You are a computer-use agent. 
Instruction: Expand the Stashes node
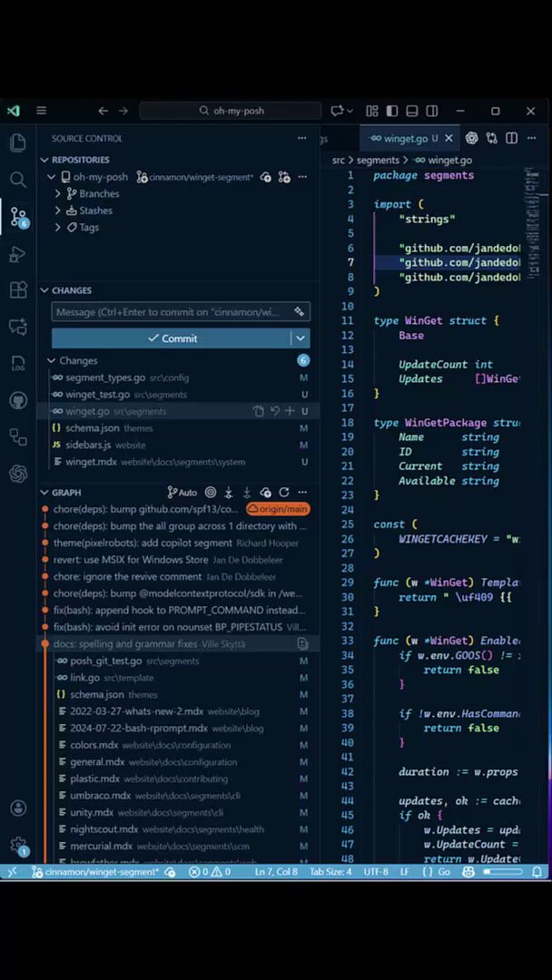pyautogui.click(x=58, y=211)
